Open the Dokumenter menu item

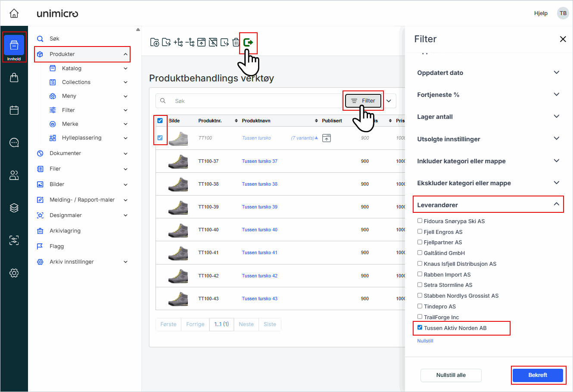[x=82, y=153]
